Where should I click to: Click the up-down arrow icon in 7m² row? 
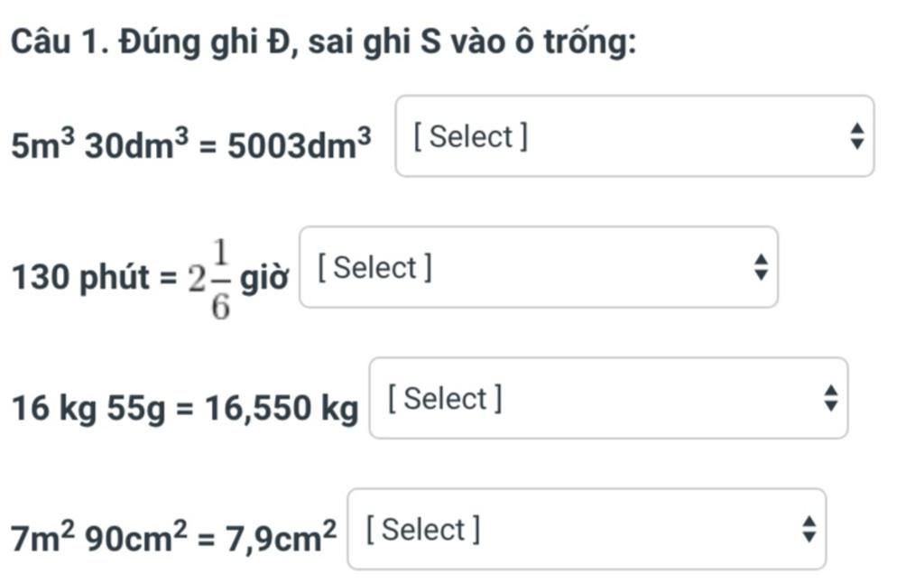tap(809, 529)
